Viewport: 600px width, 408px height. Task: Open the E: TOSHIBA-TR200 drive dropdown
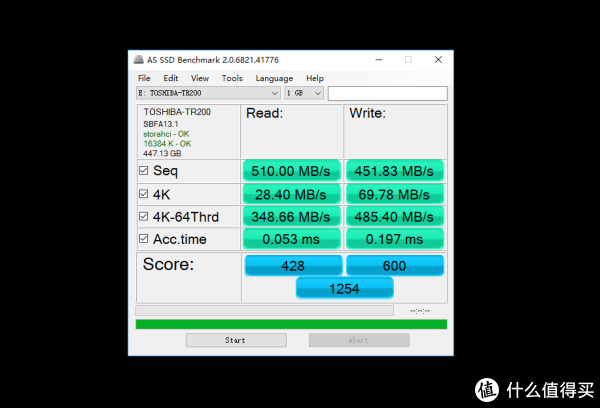click(x=208, y=93)
